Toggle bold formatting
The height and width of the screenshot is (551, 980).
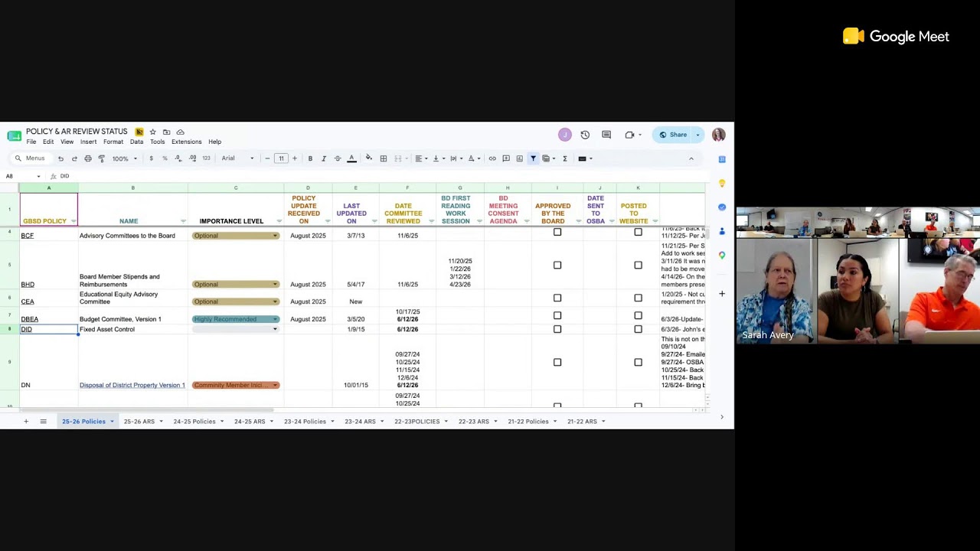pos(310,158)
